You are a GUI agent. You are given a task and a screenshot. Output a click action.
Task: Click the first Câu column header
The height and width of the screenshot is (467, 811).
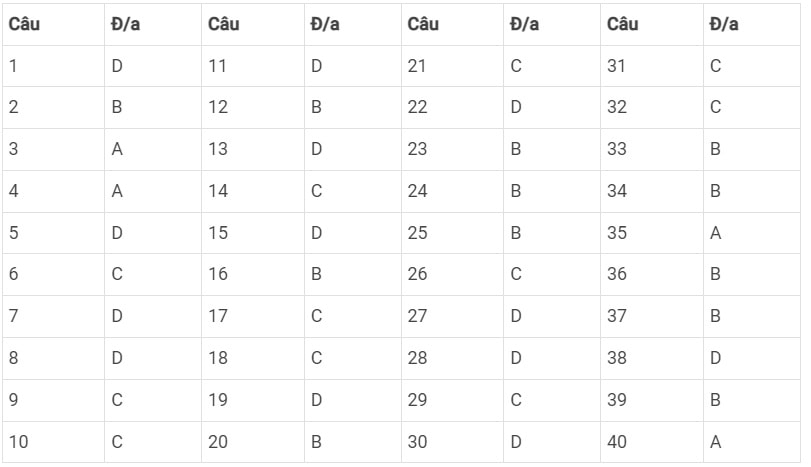click(x=53, y=24)
